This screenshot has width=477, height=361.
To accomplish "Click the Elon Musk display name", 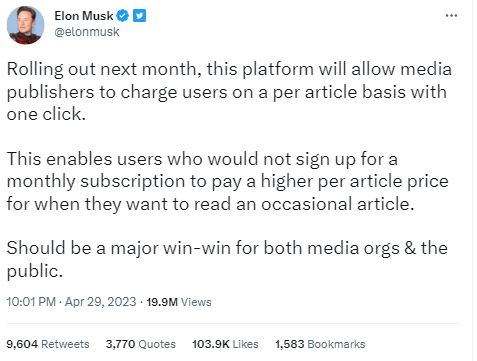I will pos(84,16).
